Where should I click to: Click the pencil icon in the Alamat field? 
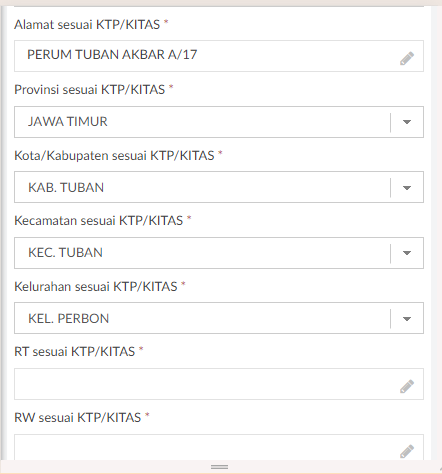(407, 59)
